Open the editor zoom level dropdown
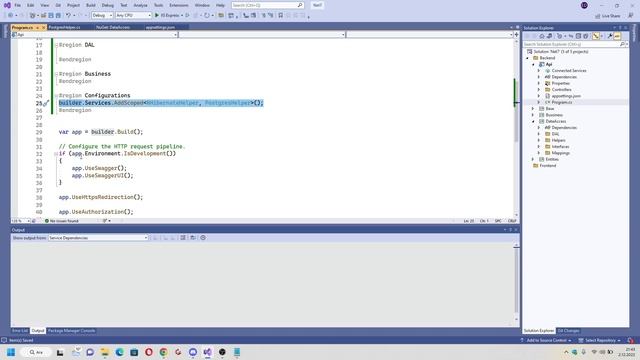640x360 pixels. tap(21, 221)
